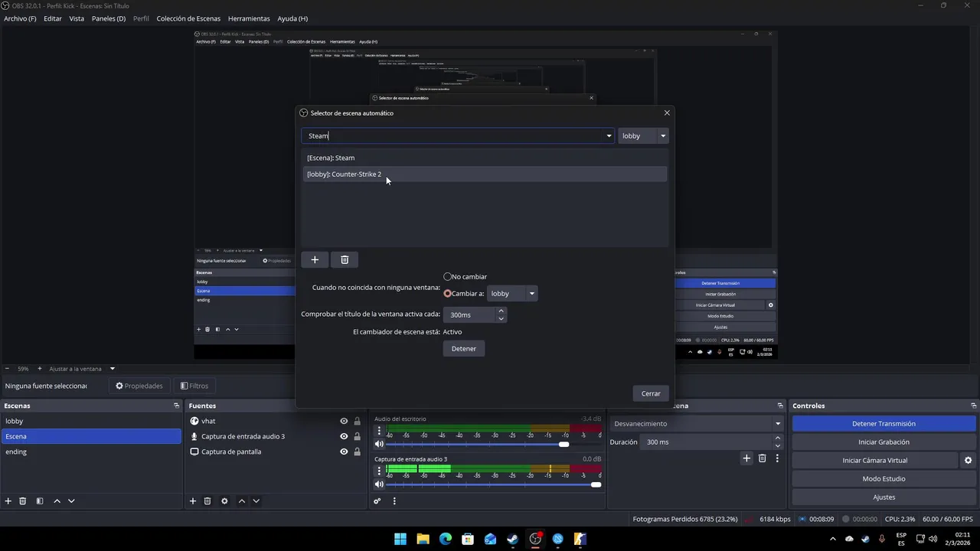This screenshot has width=980, height=551.
Task: Open scene filters icon in Escenas toolbar
Action: (40, 501)
